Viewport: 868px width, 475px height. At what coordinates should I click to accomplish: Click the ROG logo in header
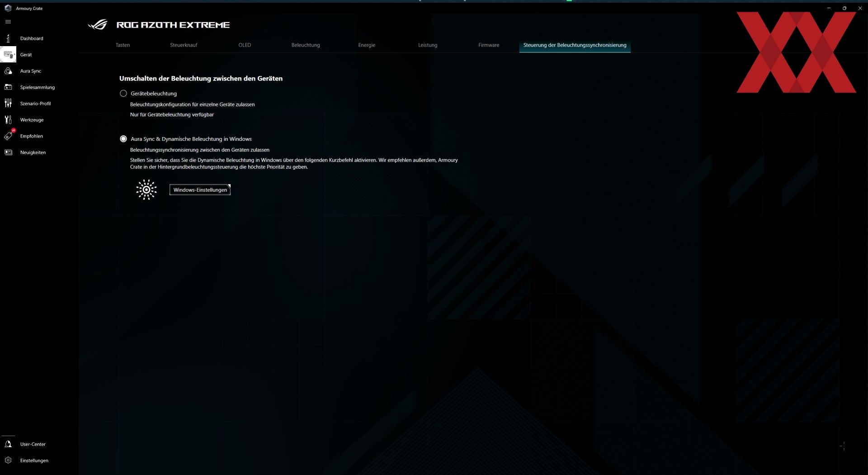[98, 24]
